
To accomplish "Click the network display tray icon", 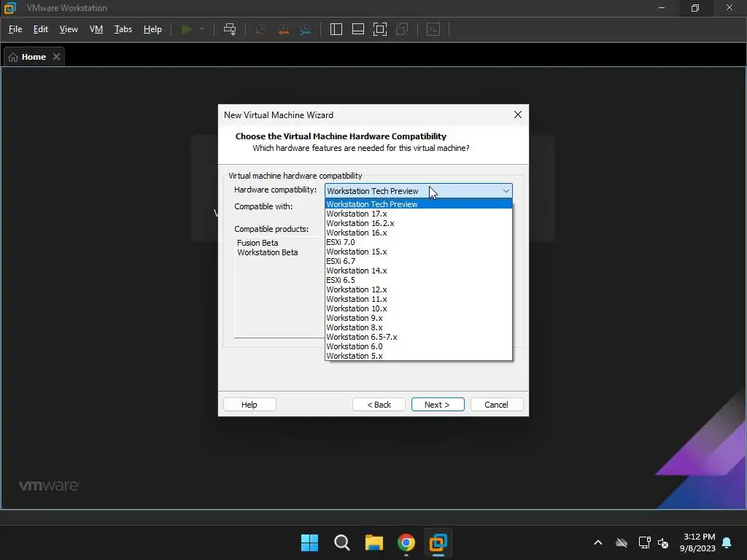I will [644, 542].
